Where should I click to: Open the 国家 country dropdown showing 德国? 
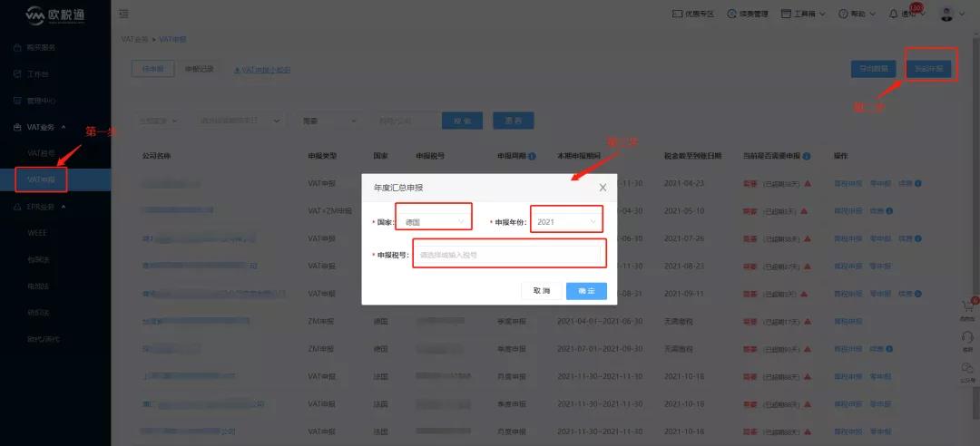434,222
